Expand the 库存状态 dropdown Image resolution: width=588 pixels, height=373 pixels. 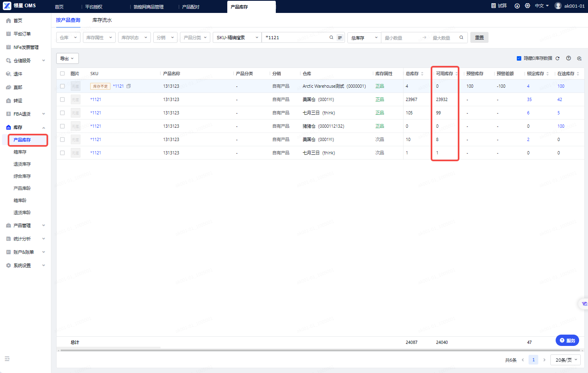(x=134, y=38)
